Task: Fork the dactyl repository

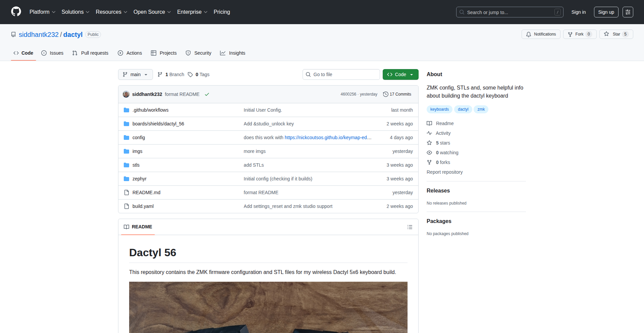Action: tap(580, 34)
